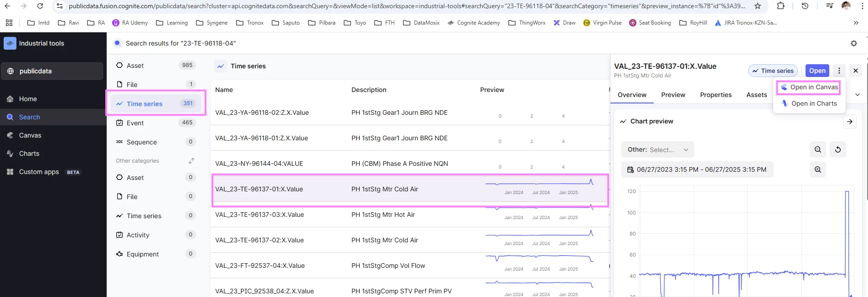868x297 pixels.
Task: Open row VAL_23-YA-96118-01:Z.X.Value
Action: coord(410,138)
